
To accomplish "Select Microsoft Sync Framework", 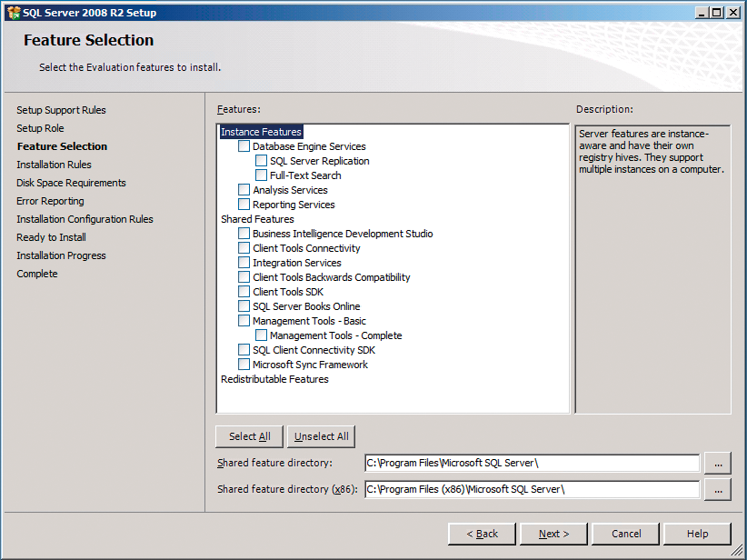I will (x=243, y=364).
